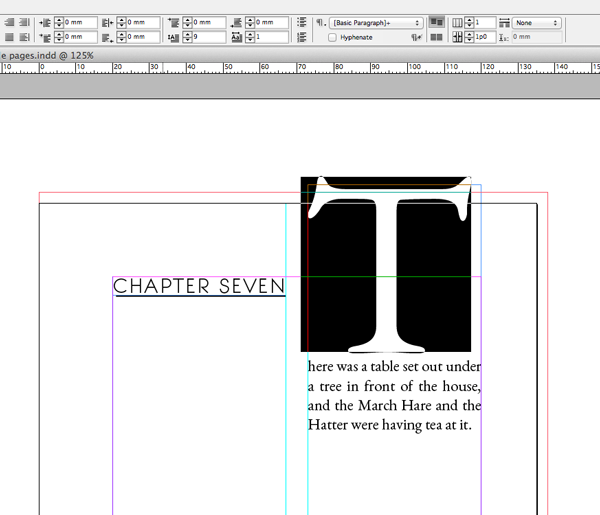Click the horizontal cursor position icon
The width and height of the screenshot is (600, 515).
pyautogui.click(x=503, y=37)
